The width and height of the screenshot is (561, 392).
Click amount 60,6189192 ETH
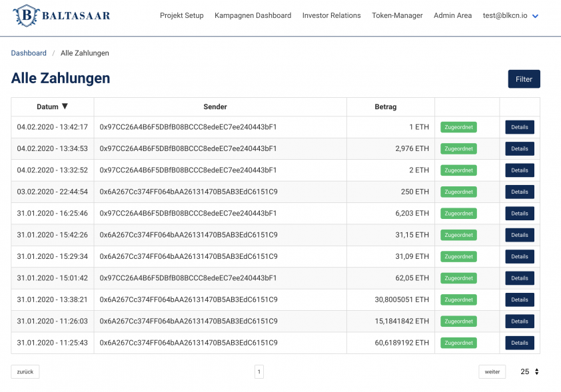[402, 343]
